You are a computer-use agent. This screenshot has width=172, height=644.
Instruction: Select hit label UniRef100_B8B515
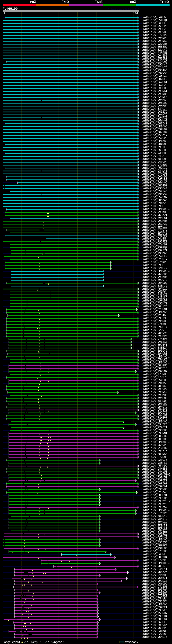coord(154,369)
